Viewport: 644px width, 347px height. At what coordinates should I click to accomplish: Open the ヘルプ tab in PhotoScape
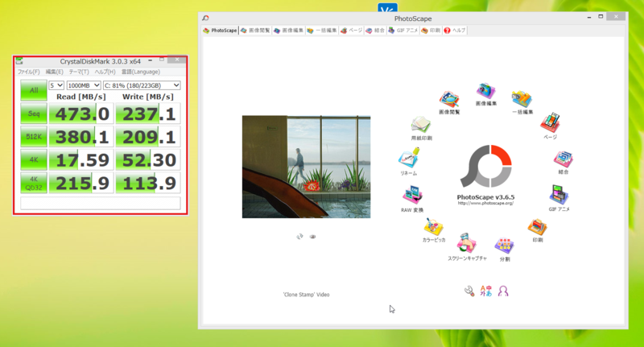455,31
